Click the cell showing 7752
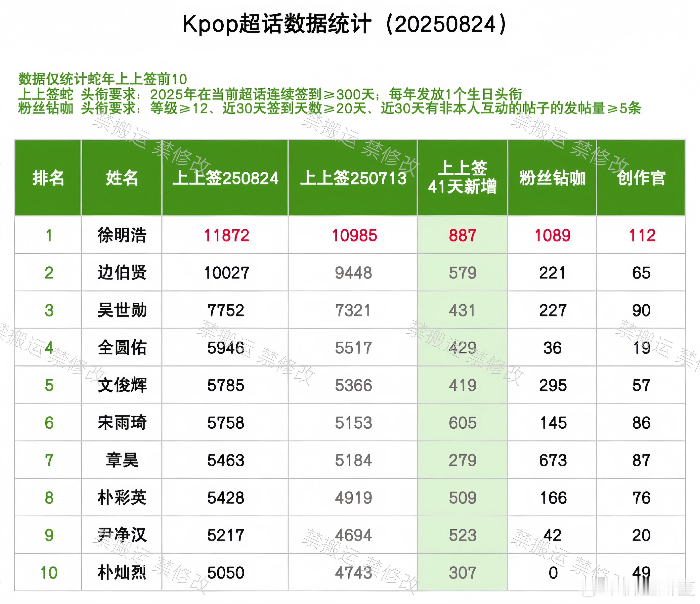 (x=226, y=310)
